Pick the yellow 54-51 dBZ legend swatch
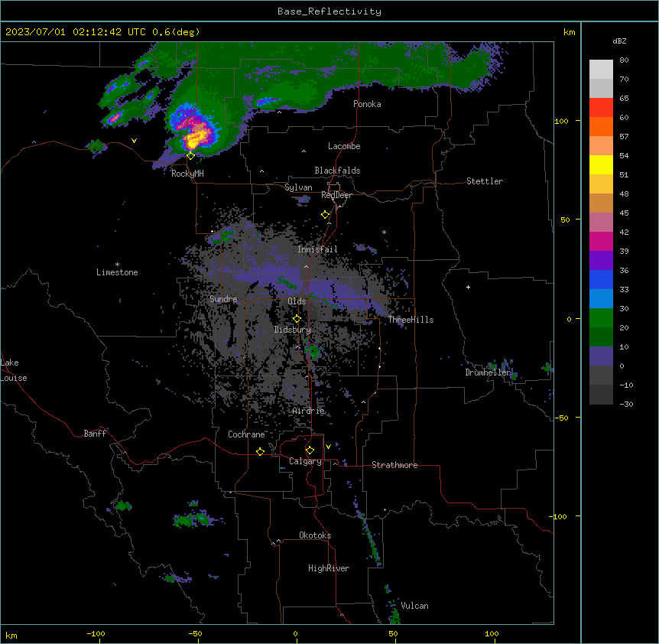 601,164
